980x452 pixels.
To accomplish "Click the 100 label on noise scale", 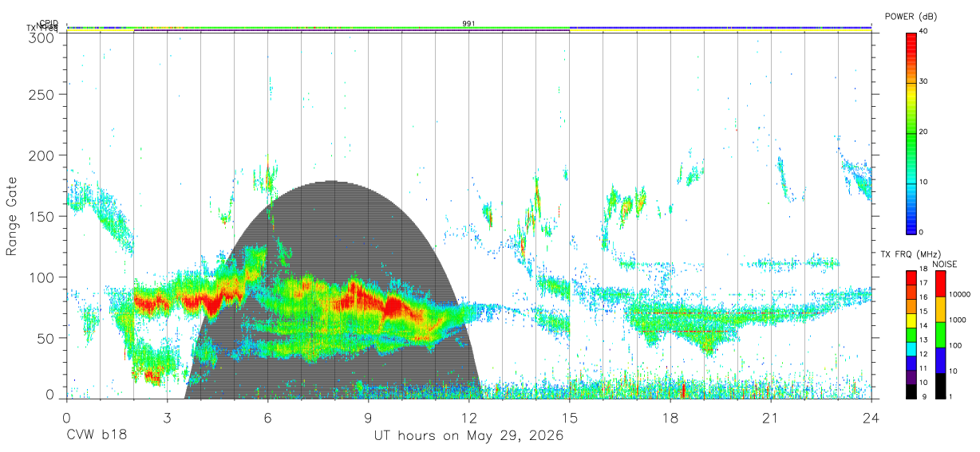I will [x=954, y=346].
